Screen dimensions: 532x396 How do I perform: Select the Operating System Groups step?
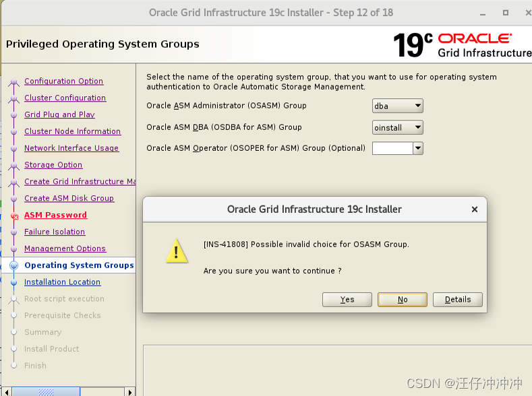(79, 265)
